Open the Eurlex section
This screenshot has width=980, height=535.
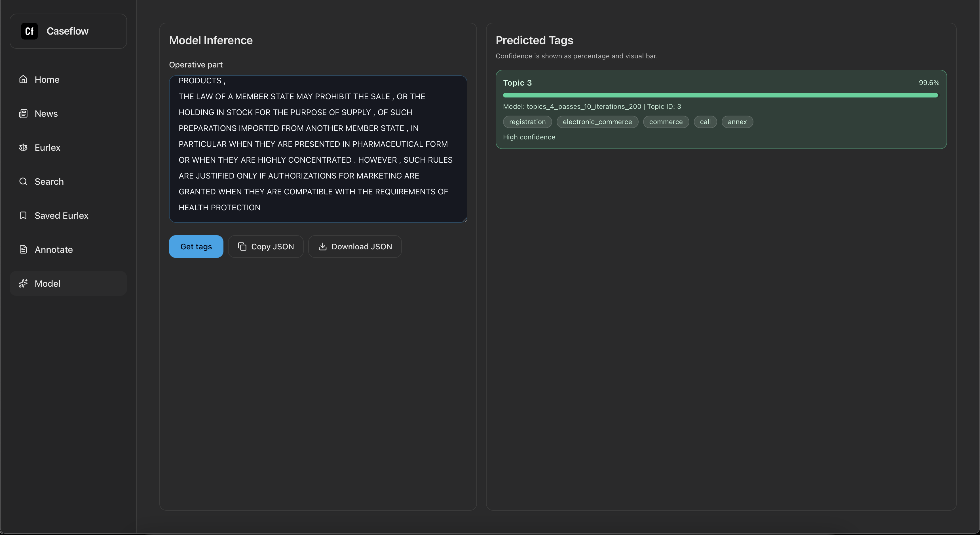pos(68,148)
